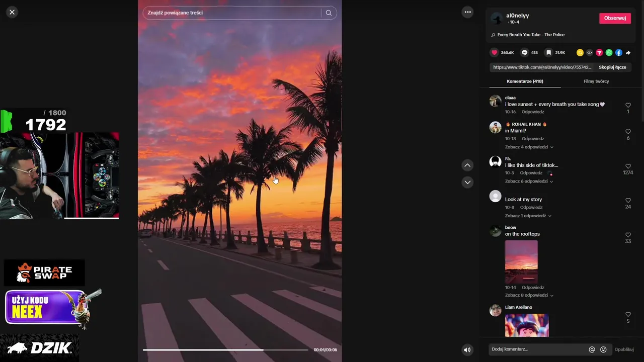The height and width of the screenshot is (362, 644).
Task: Open beow's profile avatar
Action: point(496,230)
